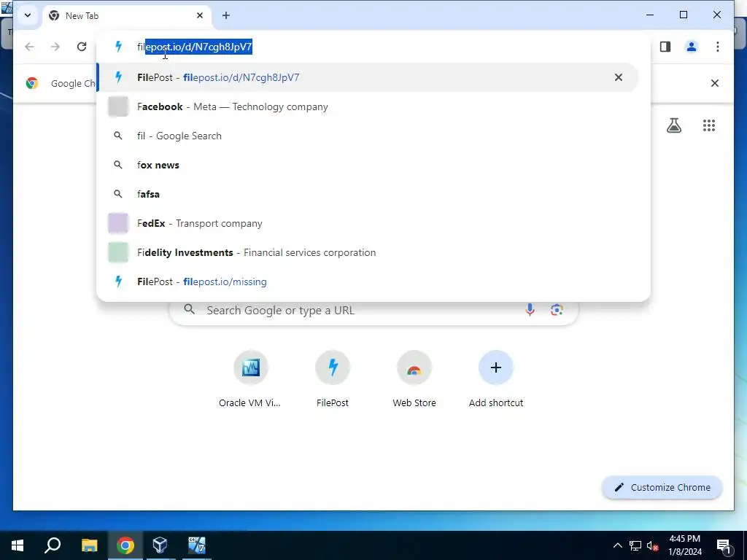Open the Web Store shortcut
This screenshot has height=560, width=747.
[414, 379]
